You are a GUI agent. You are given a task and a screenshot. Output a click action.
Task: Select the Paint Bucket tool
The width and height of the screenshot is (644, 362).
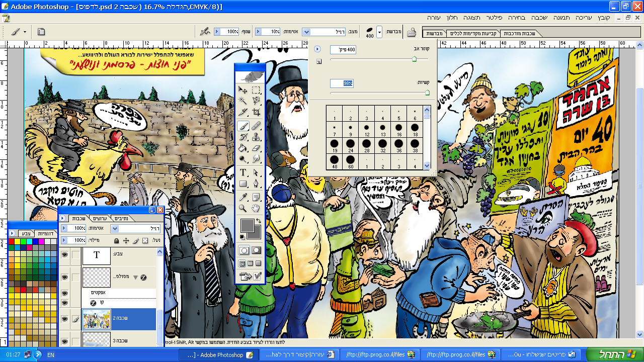pos(244,148)
